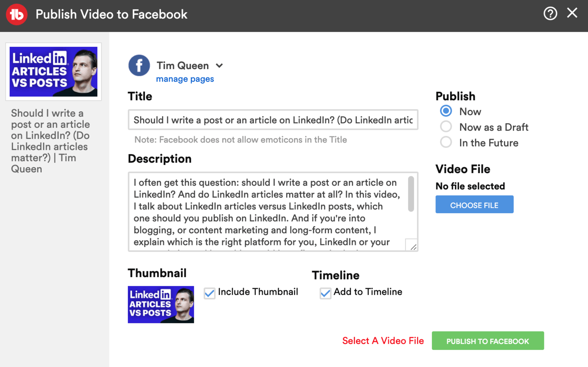
Task: Toggle the Include Thumbnail checkbox
Action: coord(209,293)
